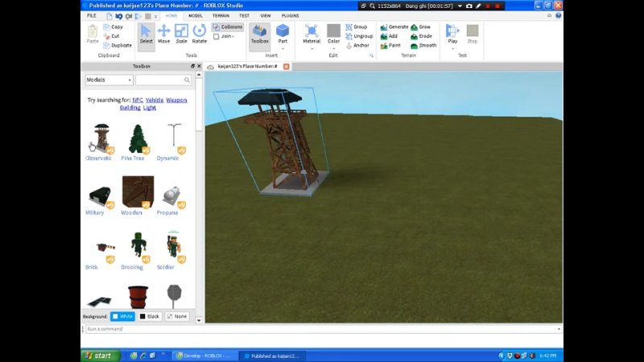Search toolbox for NPC link
This screenshot has width=644, height=362.
click(x=138, y=100)
